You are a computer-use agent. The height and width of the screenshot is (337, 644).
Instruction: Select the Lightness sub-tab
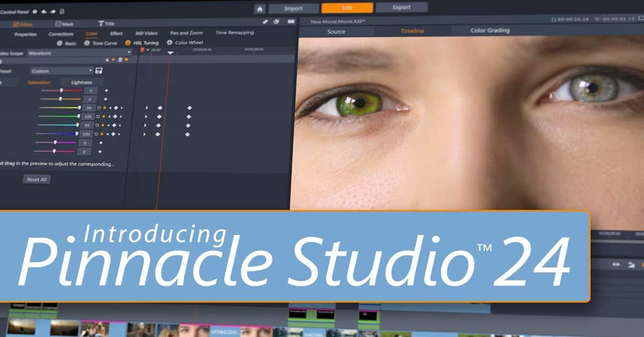pos(82,83)
